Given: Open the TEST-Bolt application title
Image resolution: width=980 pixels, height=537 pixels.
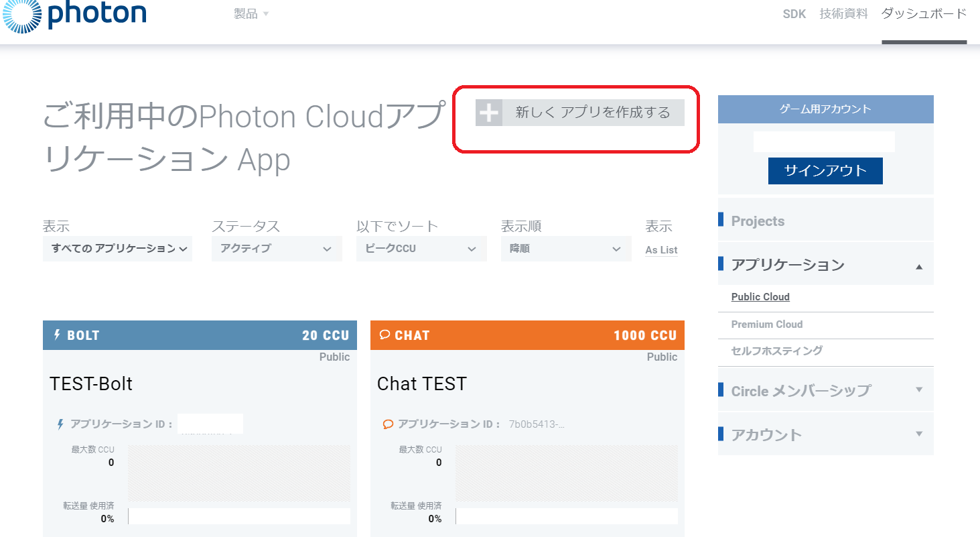Looking at the screenshot, I should click(91, 384).
